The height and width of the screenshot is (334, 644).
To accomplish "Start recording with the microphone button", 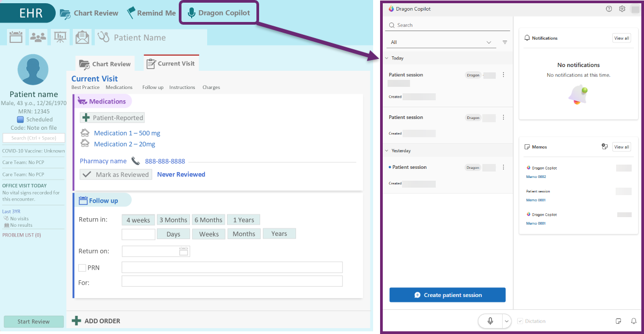I will pyautogui.click(x=490, y=321).
